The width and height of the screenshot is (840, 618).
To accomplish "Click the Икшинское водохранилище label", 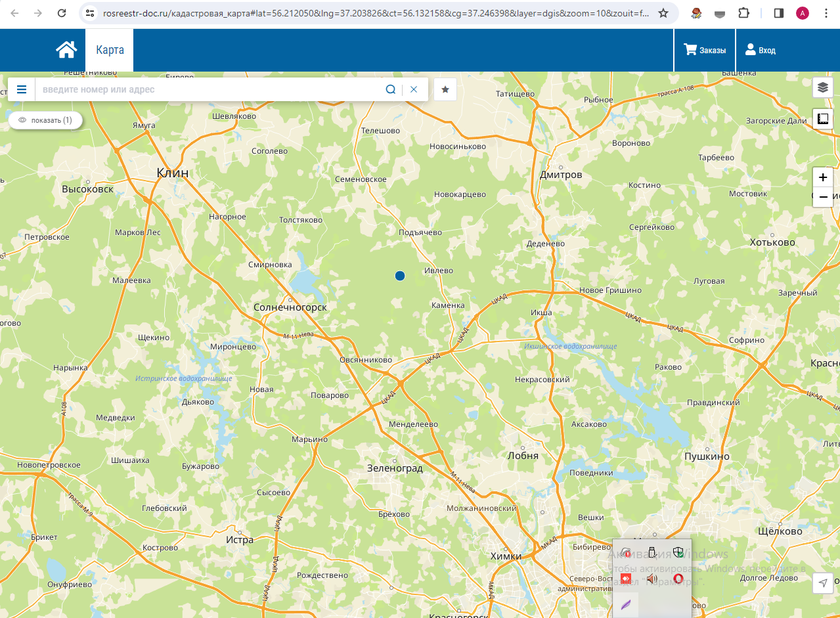I will [571, 346].
